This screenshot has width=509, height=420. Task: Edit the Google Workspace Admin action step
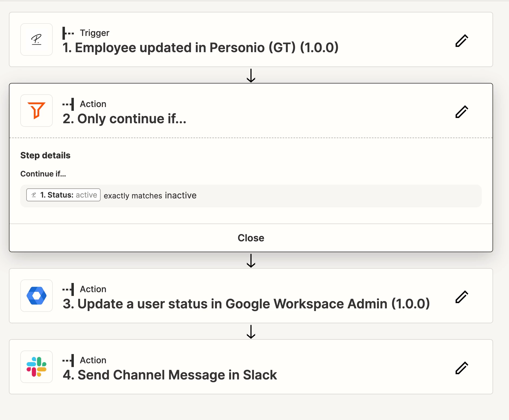coord(462,297)
